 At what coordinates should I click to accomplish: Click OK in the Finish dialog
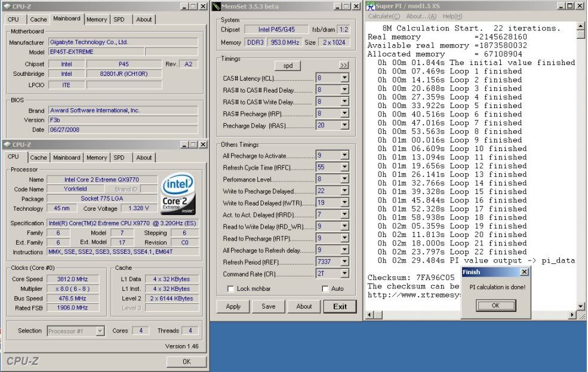coord(495,306)
